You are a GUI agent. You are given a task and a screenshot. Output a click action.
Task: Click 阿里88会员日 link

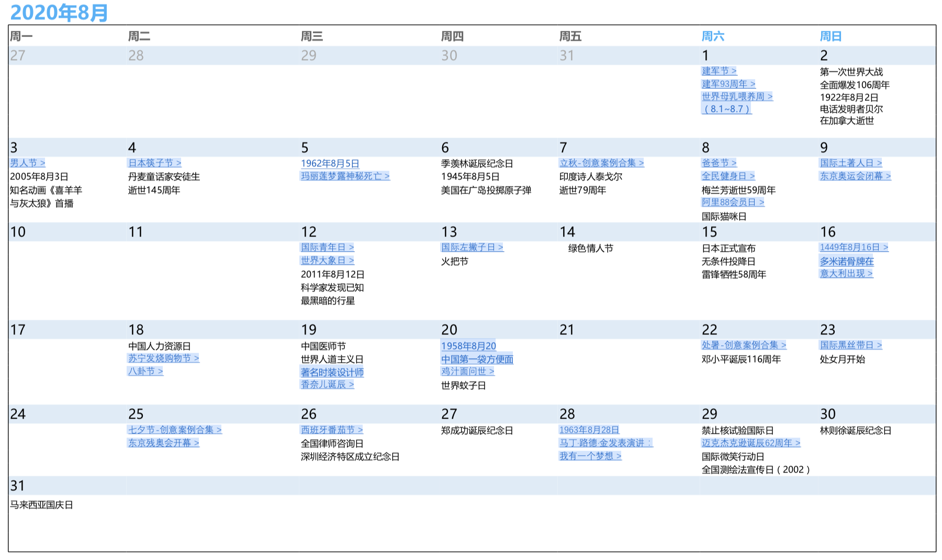[731, 203]
